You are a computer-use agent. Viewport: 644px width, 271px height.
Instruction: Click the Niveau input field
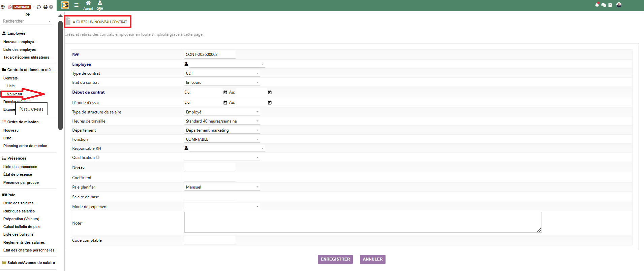210,167
